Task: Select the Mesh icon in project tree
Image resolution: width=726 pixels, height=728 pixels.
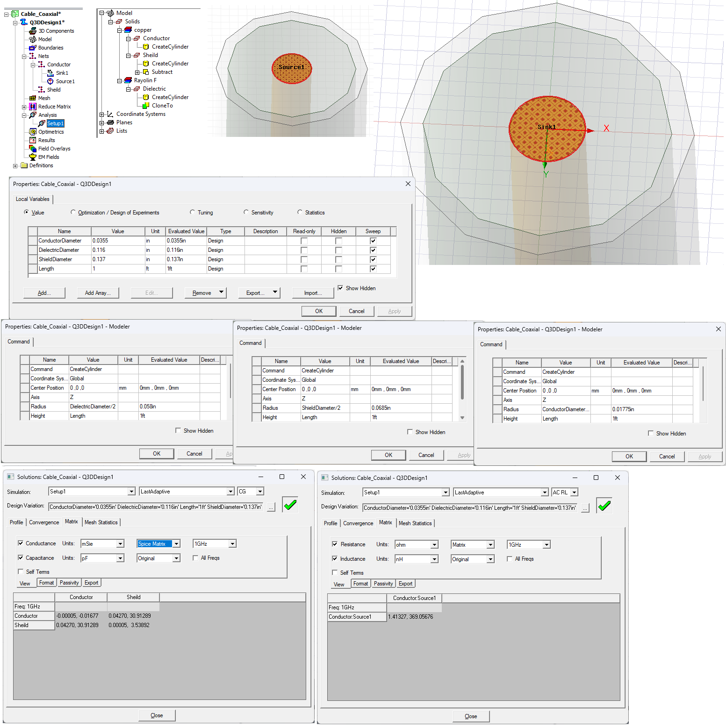Action: 33,98
